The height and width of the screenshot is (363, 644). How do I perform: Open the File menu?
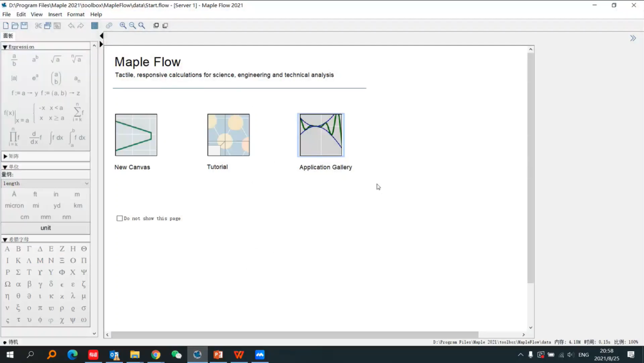tap(6, 14)
